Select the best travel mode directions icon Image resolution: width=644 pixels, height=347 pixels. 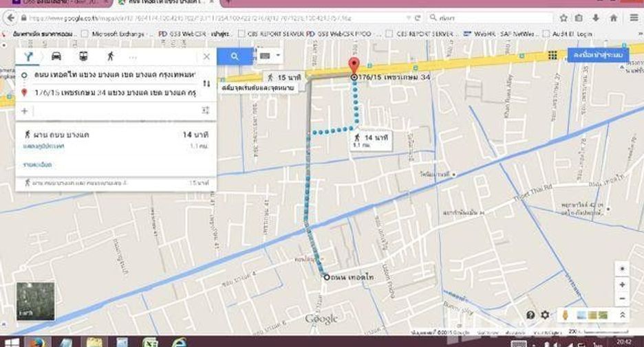tap(28, 56)
